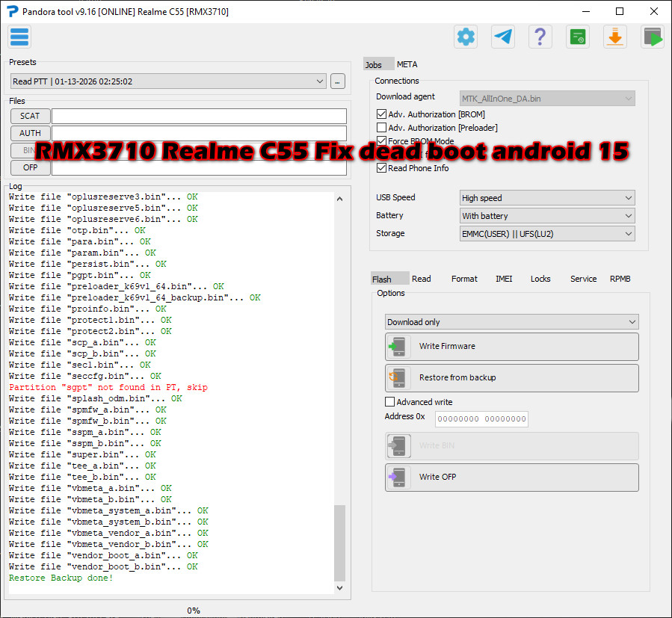Click Write Firmware button
672x618 pixels.
(x=512, y=347)
